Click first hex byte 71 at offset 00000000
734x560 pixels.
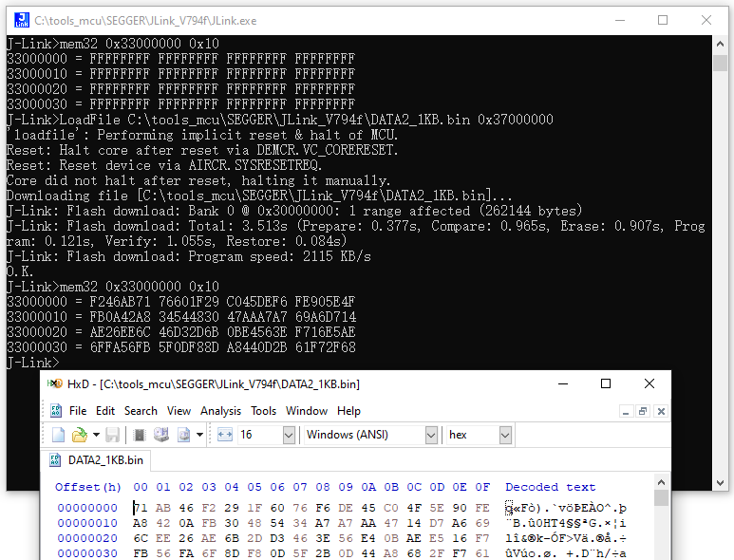tap(141, 508)
